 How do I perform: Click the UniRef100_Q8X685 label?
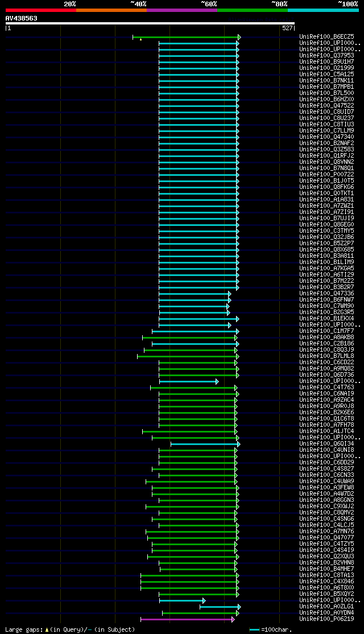pyautogui.click(x=327, y=250)
